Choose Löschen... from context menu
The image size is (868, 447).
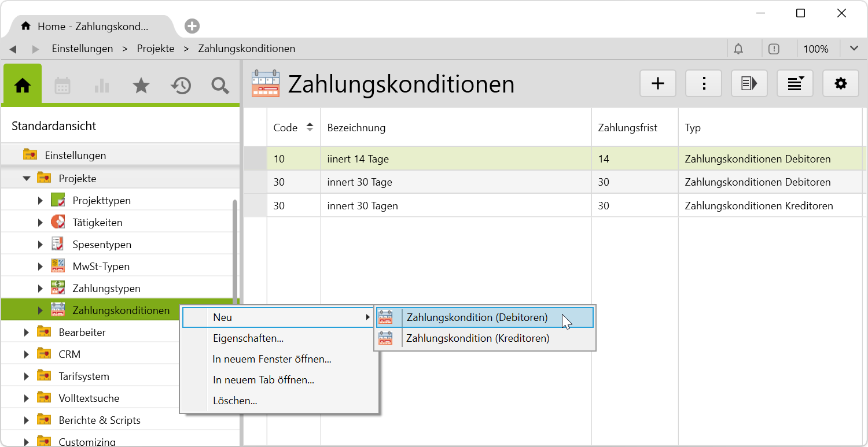(x=234, y=401)
